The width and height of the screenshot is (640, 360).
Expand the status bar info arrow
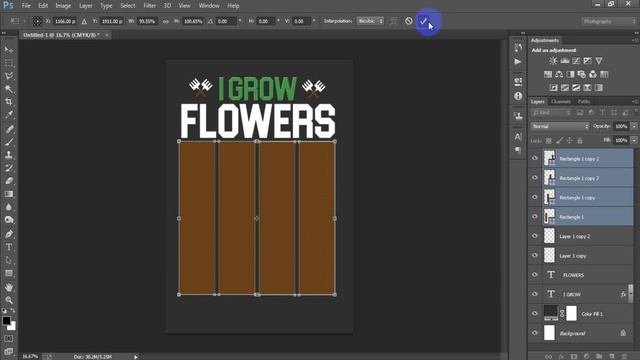click(136, 357)
